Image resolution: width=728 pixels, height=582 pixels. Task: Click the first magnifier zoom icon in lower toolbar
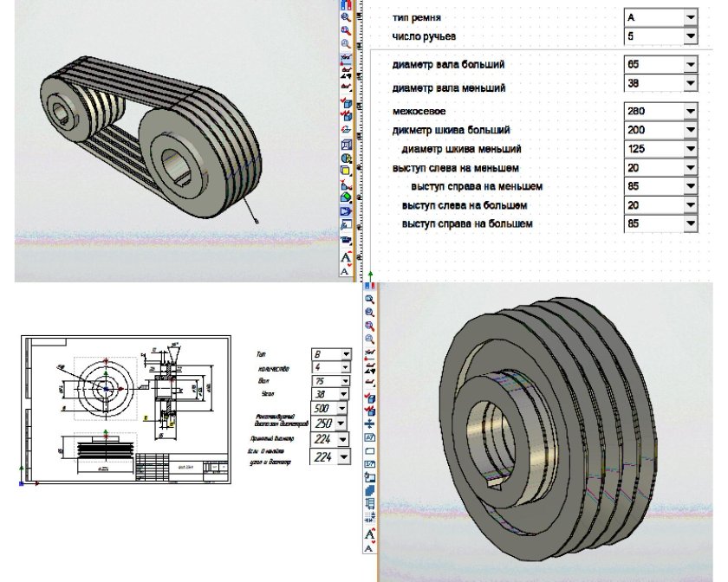(x=370, y=299)
